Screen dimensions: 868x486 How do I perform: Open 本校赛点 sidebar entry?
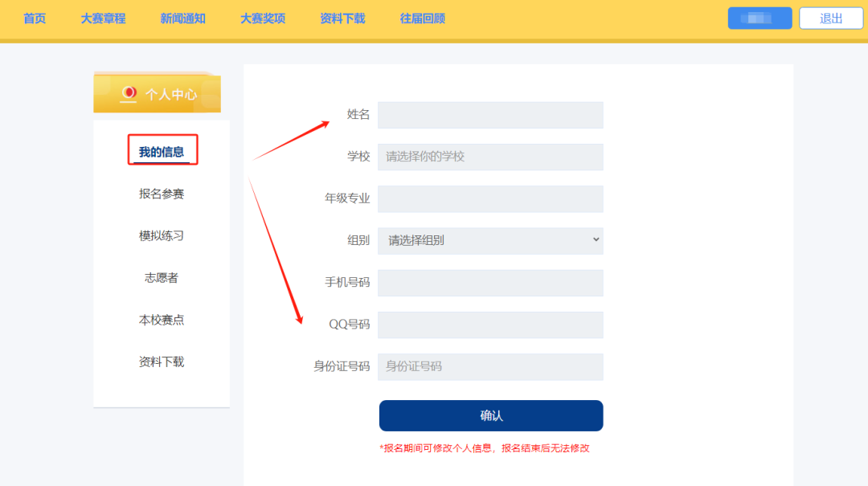click(162, 320)
